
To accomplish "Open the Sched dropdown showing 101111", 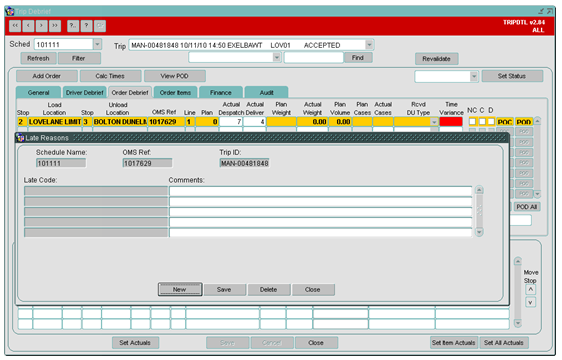I will [97, 44].
